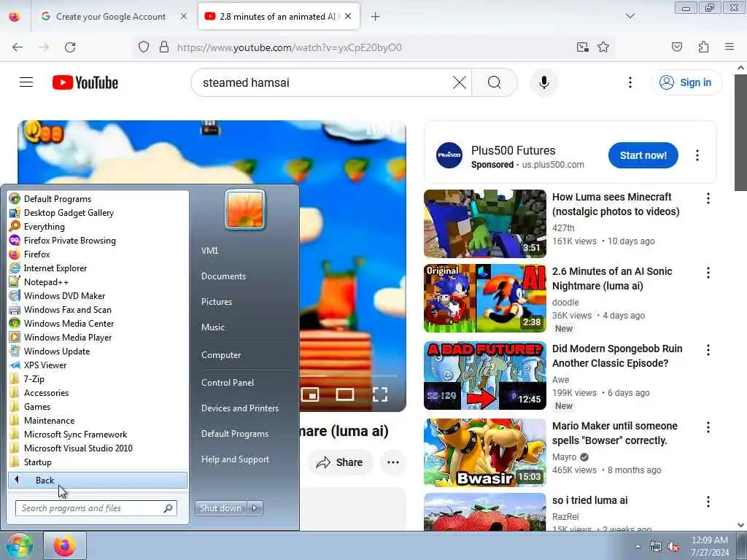Viewport: 747px width, 560px height.
Task: Switch video to theater mode
Action: coord(345,394)
